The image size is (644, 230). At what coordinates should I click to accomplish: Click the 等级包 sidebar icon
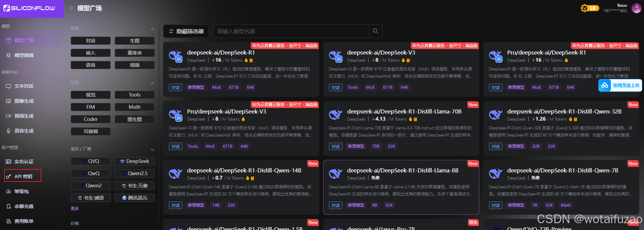(x=8, y=191)
